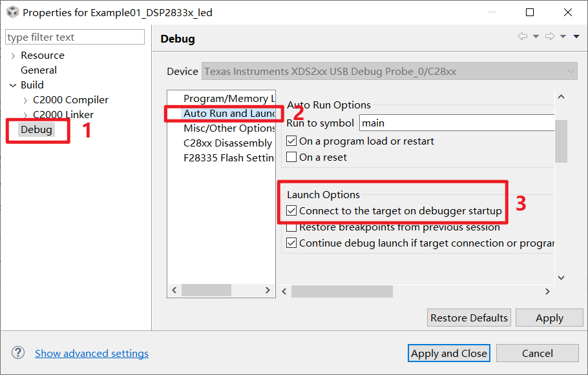Click the scroll-up arrow on the right scrollbar
The image size is (588, 375).
[x=561, y=96]
